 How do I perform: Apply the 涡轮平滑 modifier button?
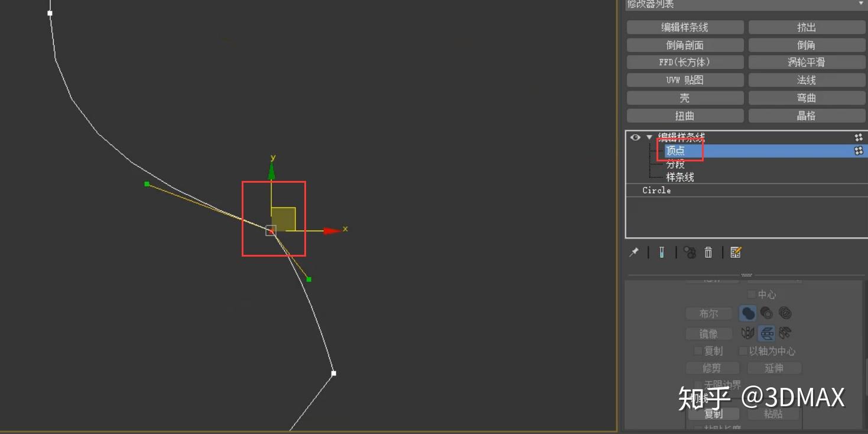(x=807, y=61)
